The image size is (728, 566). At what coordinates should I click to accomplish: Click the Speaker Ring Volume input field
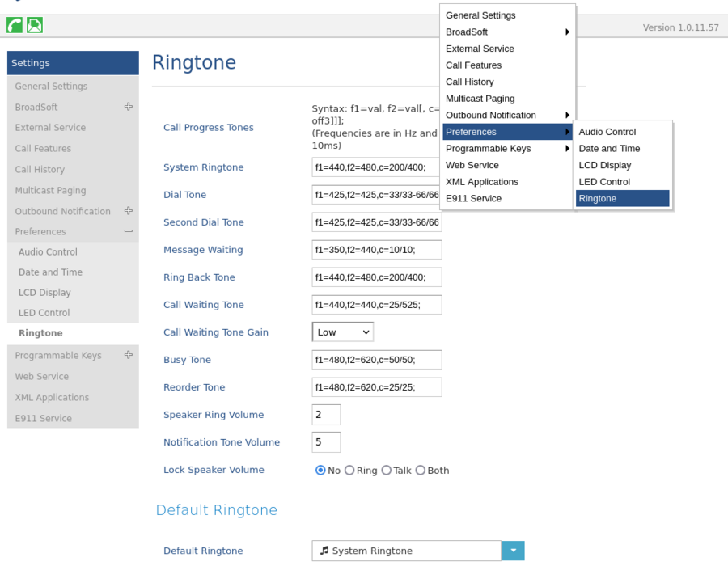(326, 415)
